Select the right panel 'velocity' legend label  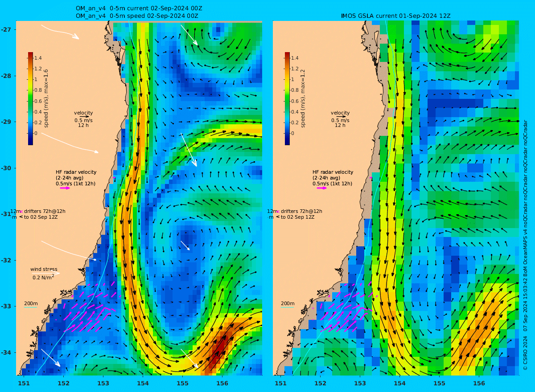coord(340,113)
